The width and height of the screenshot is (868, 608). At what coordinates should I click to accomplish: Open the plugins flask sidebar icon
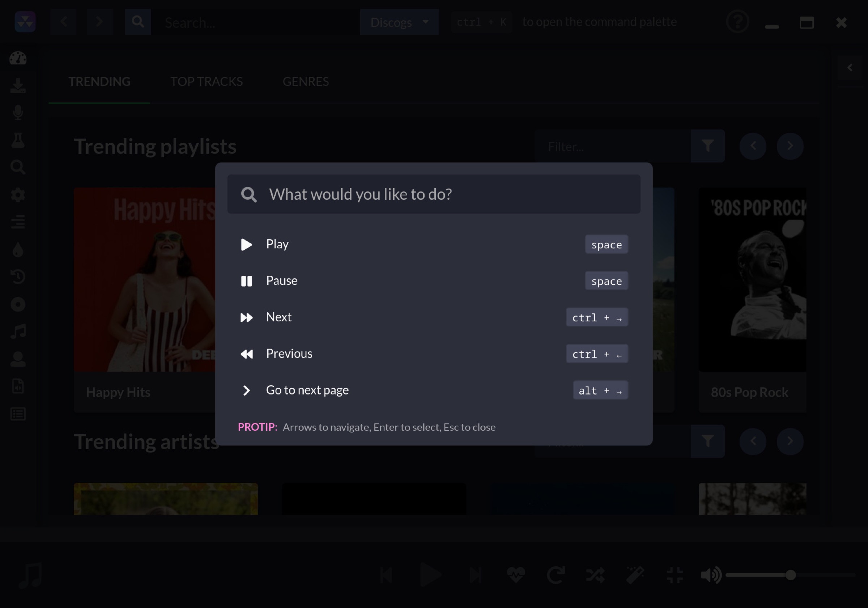coord(18,140)
